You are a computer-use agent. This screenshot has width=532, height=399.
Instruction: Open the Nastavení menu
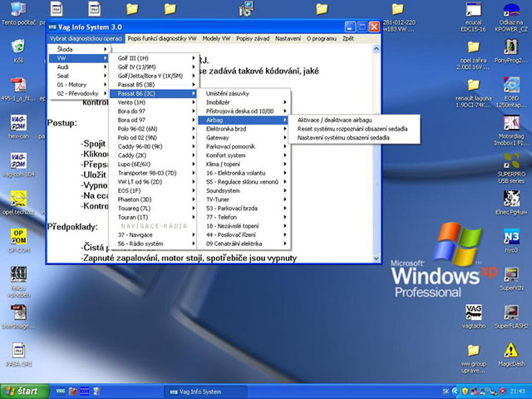288,39
